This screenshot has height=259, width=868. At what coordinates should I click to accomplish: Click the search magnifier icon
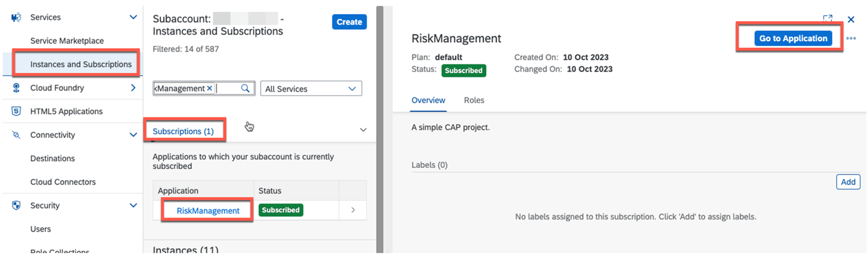click(x=245, y=88)
